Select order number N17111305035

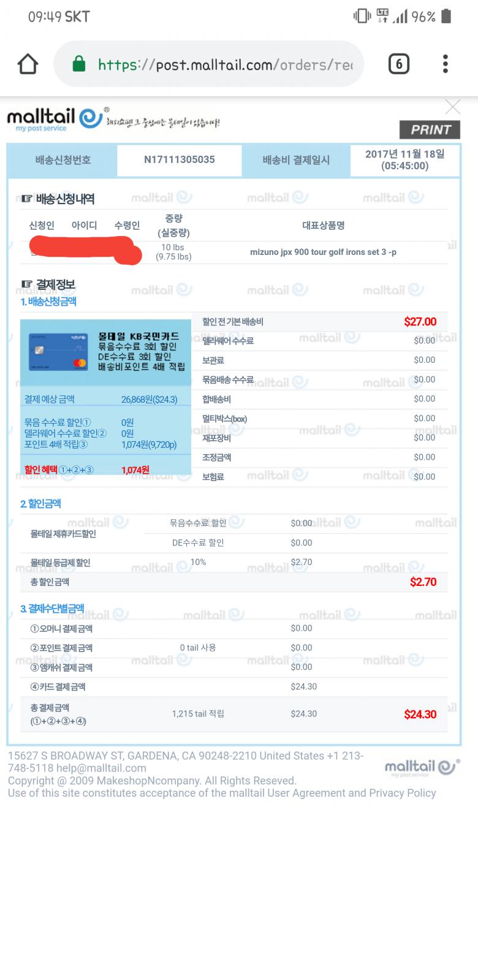point(180,159)
